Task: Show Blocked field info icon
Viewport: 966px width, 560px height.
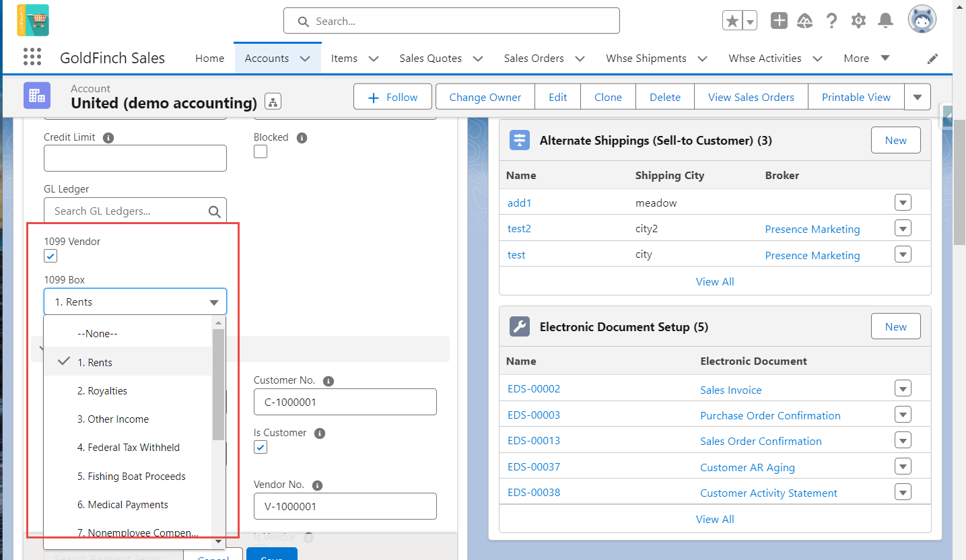Action: (302, 137)
